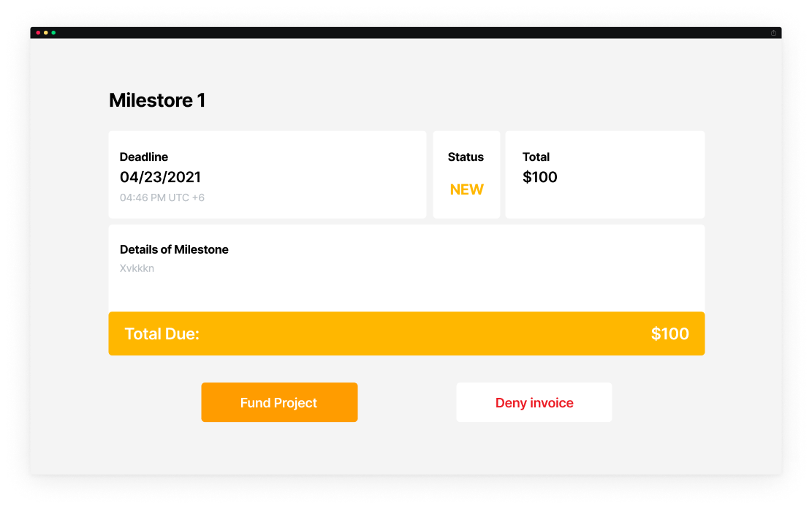Click the $100 amount in the Total card
The width and height of the screenshot is (812, 509).
click(x=540, y=176)
